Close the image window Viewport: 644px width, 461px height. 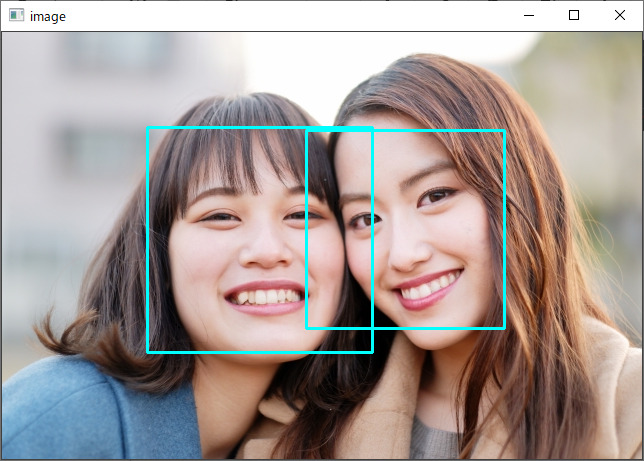pos(620,16)
